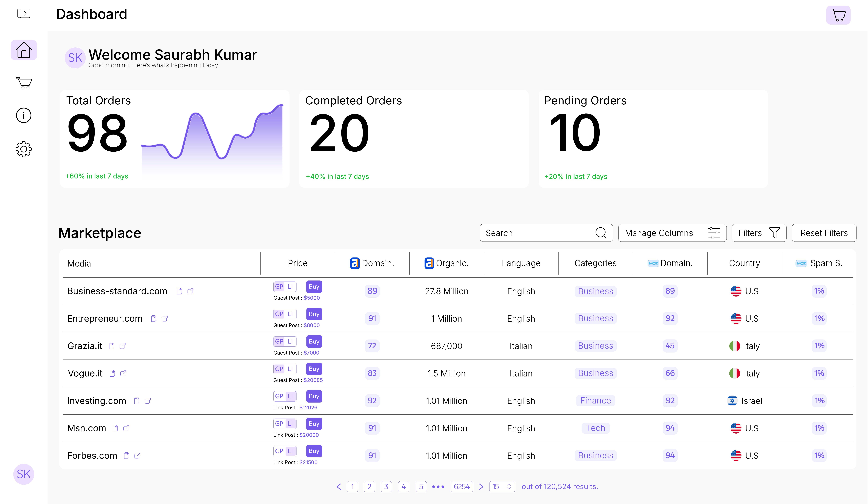Click the Spam S. column header
The image size is (868, 504).
click(x=819, y=263)
